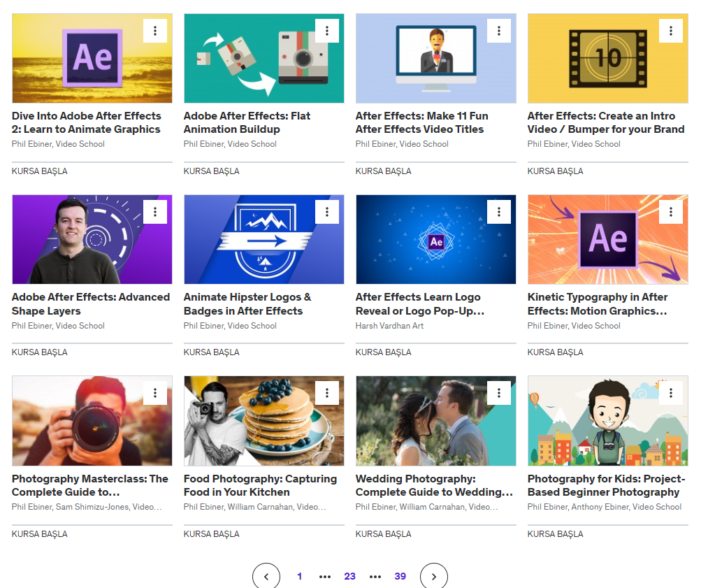708x588 pixels.
Task: Open three-dot menu on Photography for Kids course
Action: (x=671, y=393)
